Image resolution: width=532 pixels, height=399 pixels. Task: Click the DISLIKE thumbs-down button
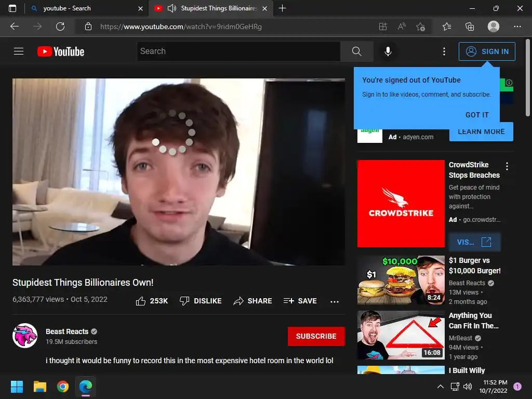click(x=201, y=301)
